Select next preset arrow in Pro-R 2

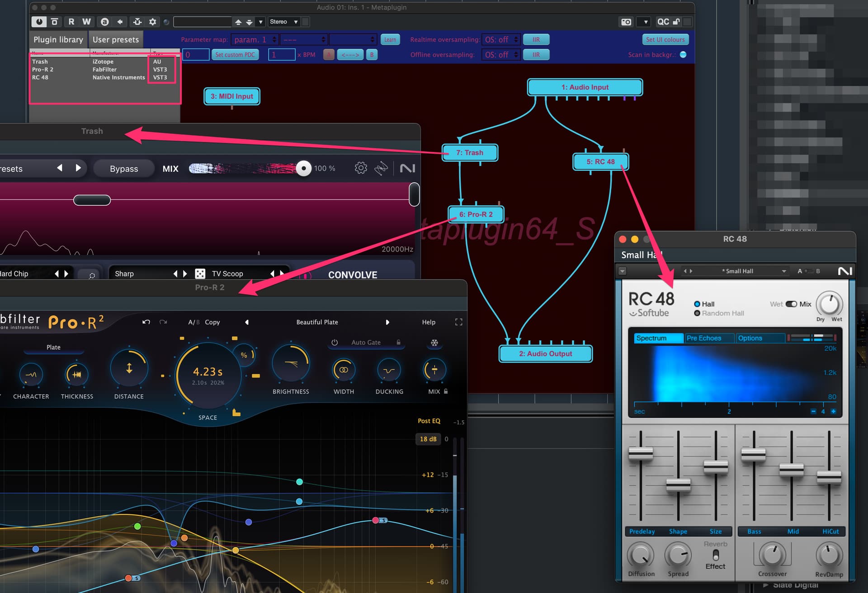[387, 322]
